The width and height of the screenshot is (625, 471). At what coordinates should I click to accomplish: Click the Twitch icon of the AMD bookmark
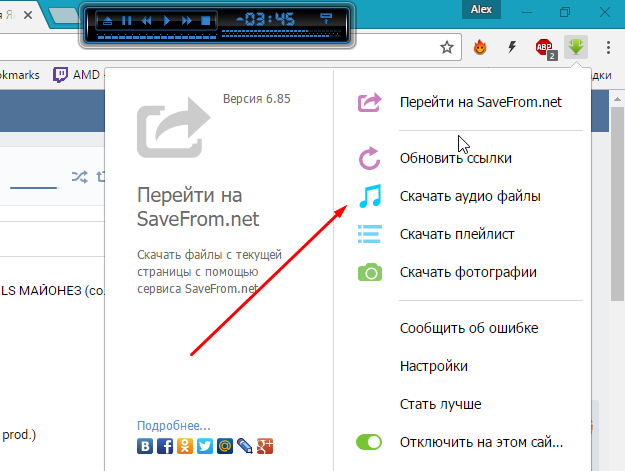click(60, 75)
